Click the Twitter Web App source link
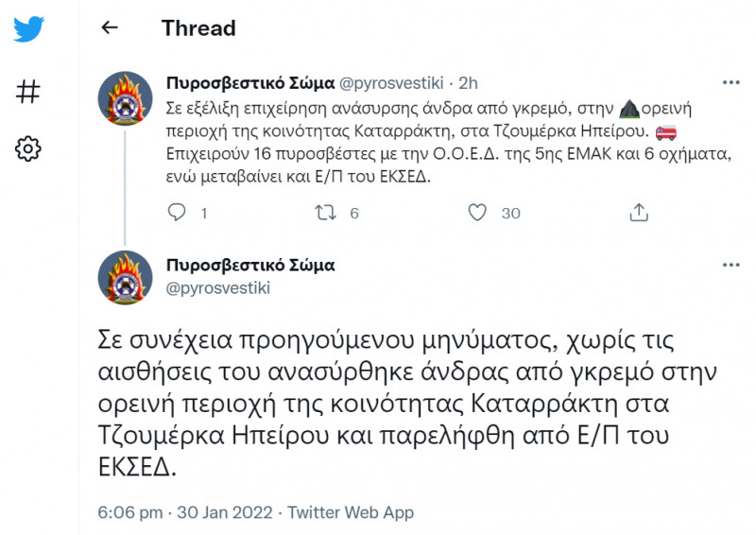This screenshot has width=756, height=535. [x=351, y=512]
